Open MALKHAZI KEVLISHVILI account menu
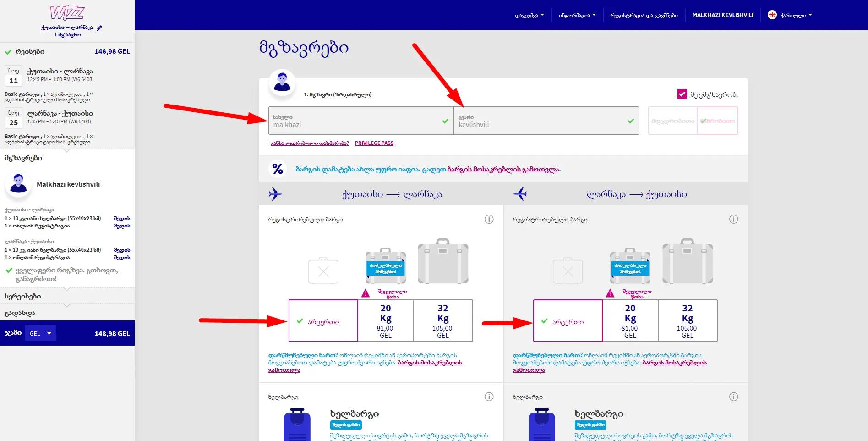Viewport: 868px width, 441px height. coord(722,15)
